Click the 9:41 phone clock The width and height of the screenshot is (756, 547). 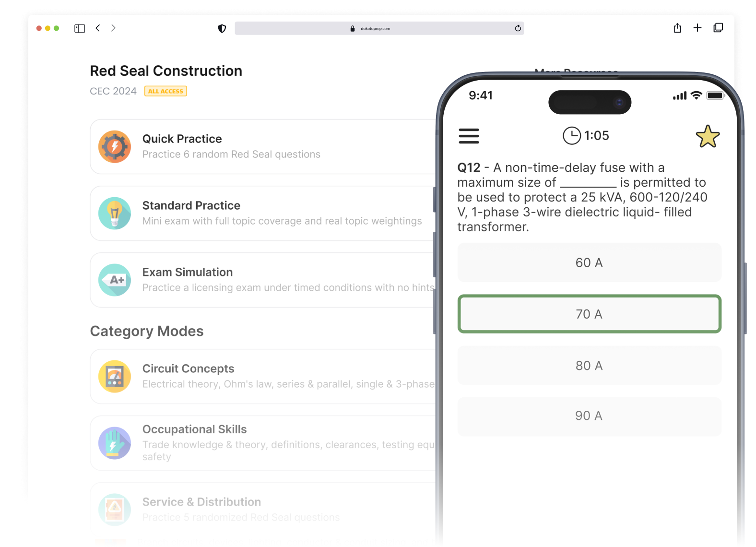481,95
